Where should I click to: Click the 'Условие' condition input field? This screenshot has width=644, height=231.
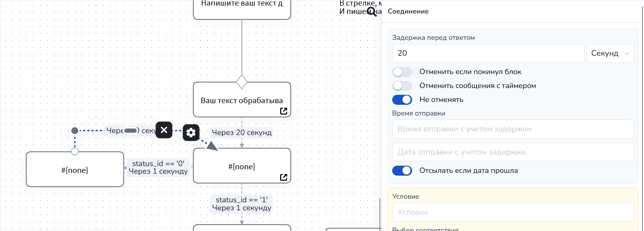(x=512, y=212)
